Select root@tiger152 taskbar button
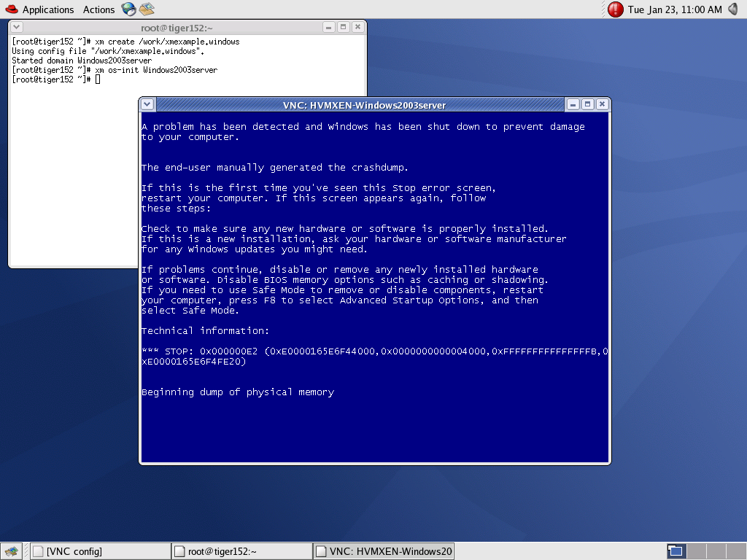The height and width of the screenshot is (560, 747). click(241, 551)
